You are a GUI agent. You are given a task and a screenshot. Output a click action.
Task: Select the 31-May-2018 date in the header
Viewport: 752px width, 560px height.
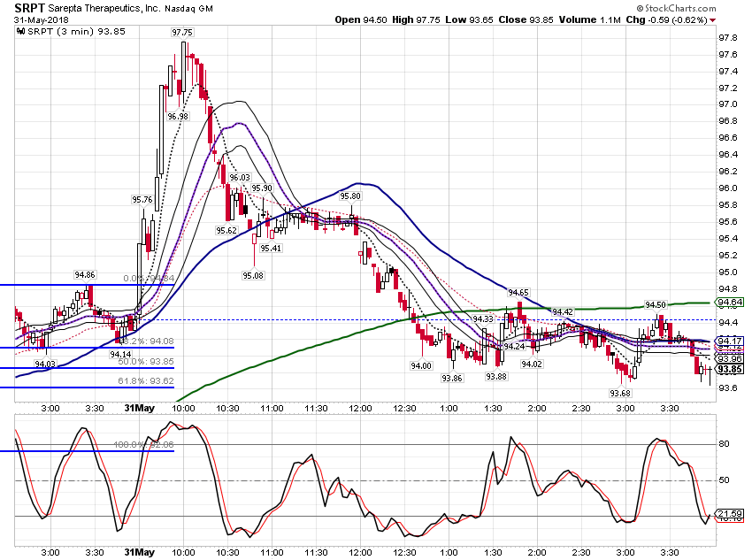tap(42, 20)
